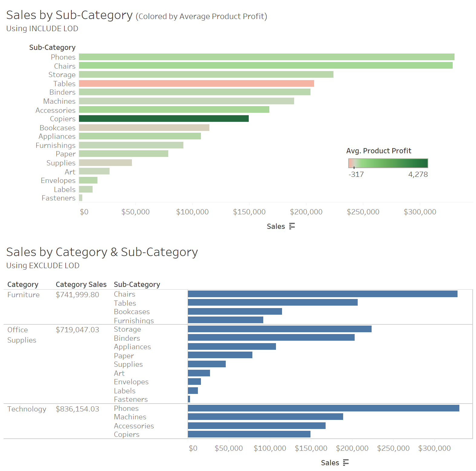Select the pink Tables bar in top chart
This screenshot has width=476, height=471.
pyautogui.click(x=196, y=83)
